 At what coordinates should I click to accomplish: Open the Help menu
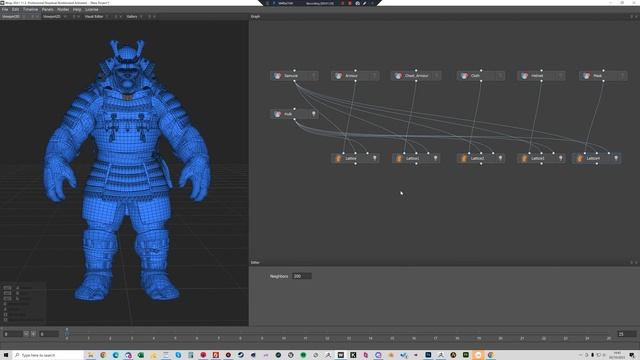tap(77, 9)
